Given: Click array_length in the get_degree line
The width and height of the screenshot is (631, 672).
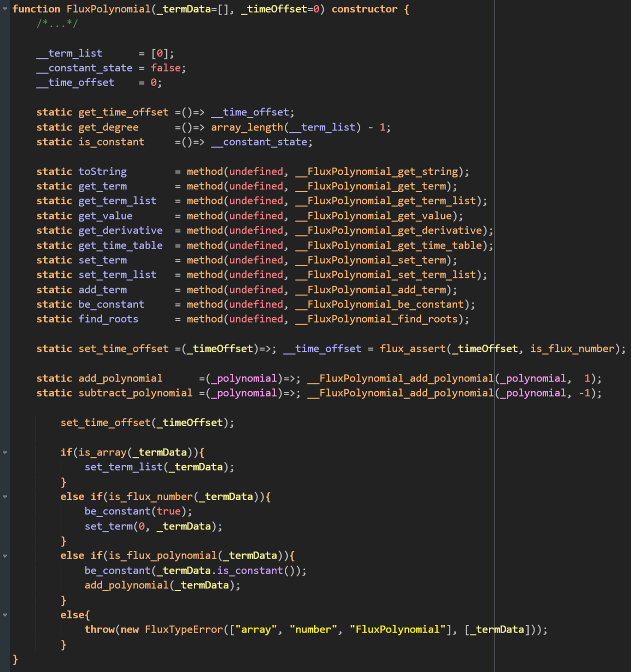Looking at the screenshot, I should click(247, 127).
